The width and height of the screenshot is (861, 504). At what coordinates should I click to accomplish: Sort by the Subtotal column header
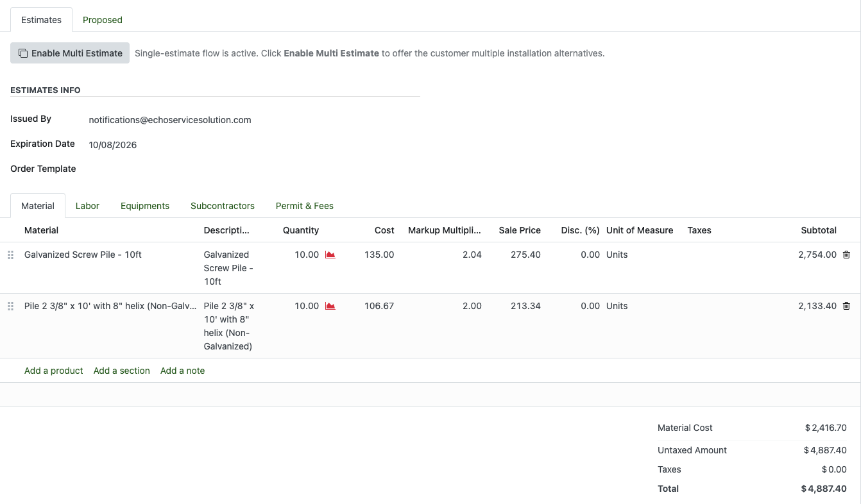[x=819, y=230]
